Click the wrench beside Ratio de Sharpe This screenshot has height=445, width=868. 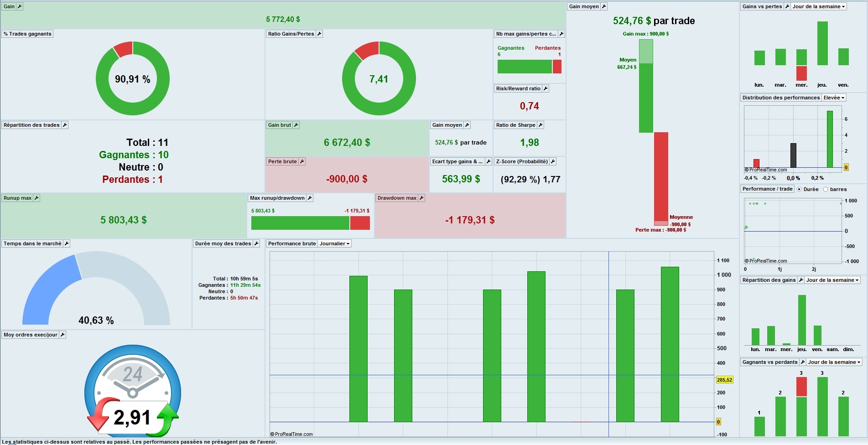pyautogui.click(x=541, y=125)
